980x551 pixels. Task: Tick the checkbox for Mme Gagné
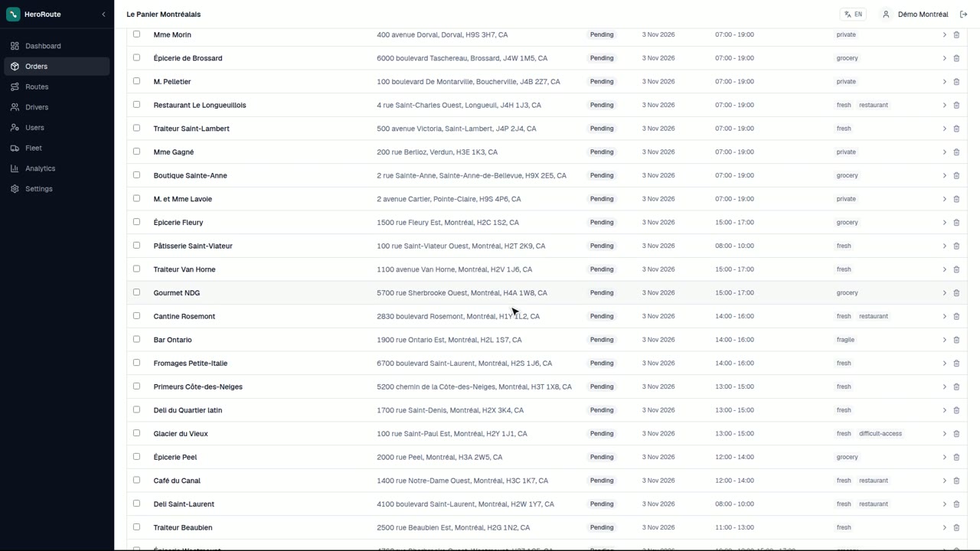click(136, 152)
